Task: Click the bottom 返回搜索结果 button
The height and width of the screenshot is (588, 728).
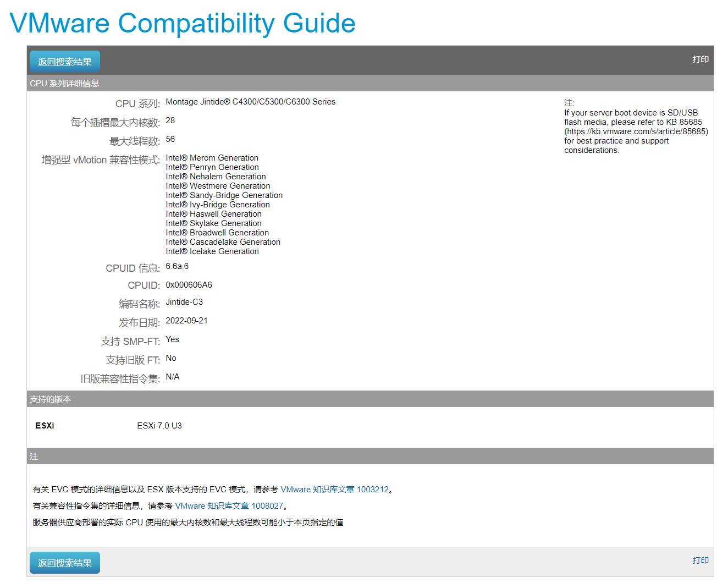Action: (x=65, y=563)
